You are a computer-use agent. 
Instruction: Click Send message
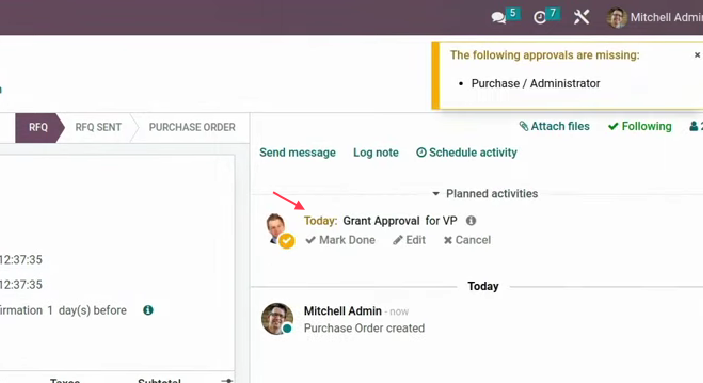[297, 152]
